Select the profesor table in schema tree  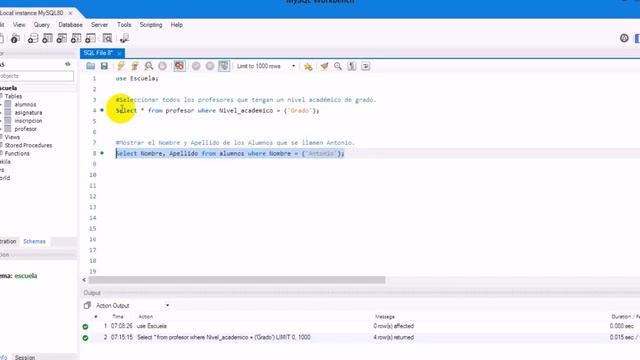tap(25, 129)
